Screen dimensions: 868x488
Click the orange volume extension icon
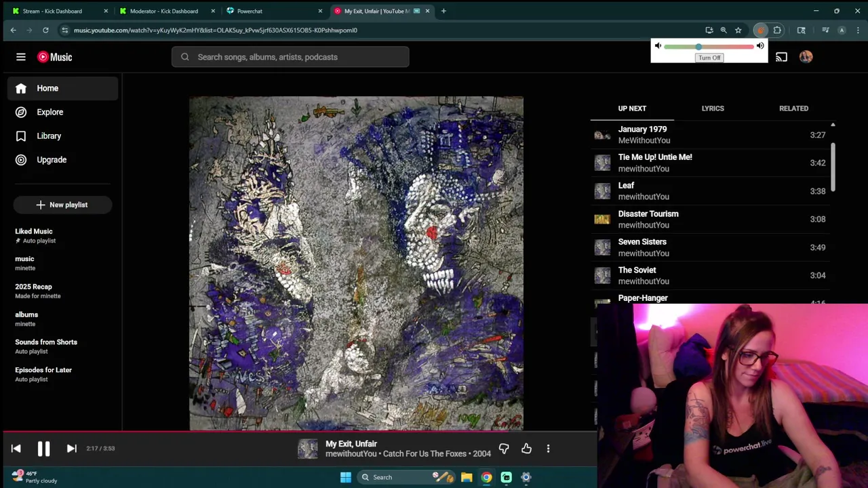760,30
